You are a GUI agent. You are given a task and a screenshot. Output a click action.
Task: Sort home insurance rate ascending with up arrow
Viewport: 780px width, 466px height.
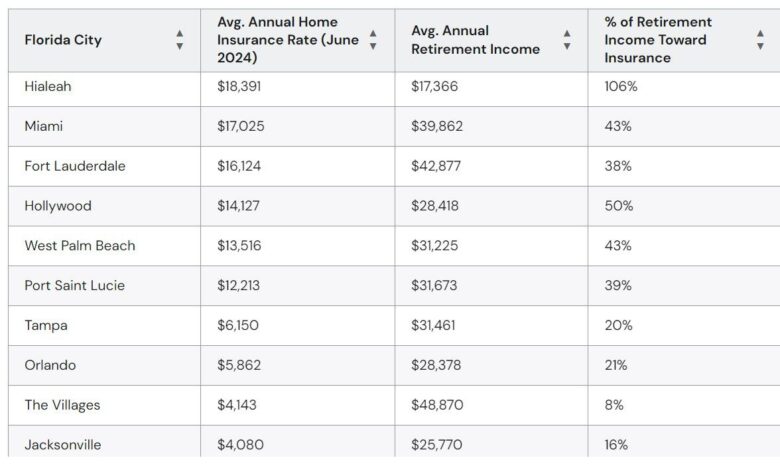(x=373, y=34)
